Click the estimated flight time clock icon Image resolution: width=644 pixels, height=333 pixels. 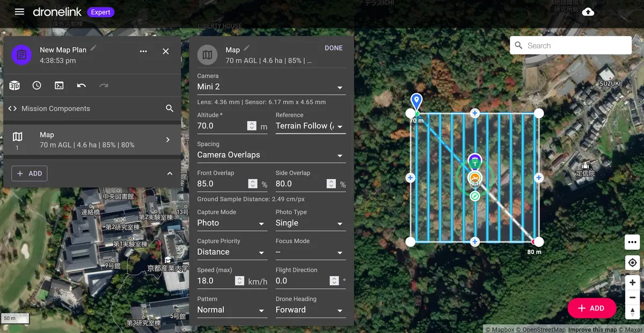pyautogui.click(x=36, y=85)
